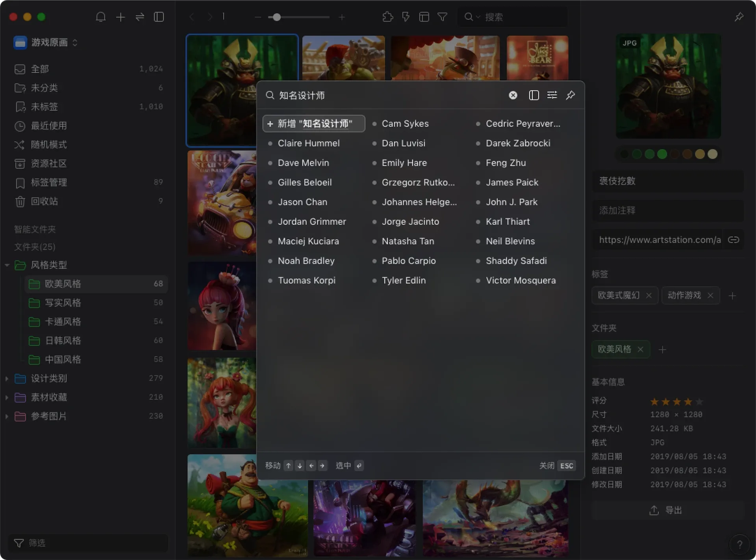
Task: Toggle the left sidebar layout icon
Action: coord(159,17)
